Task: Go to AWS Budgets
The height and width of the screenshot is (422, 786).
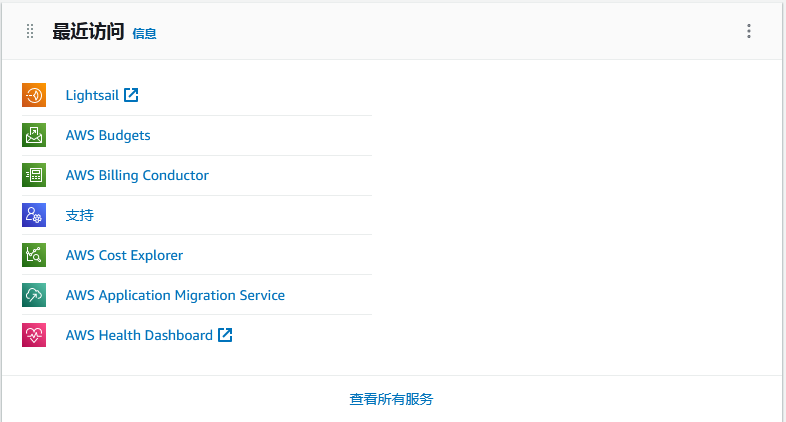Action: 108,135
